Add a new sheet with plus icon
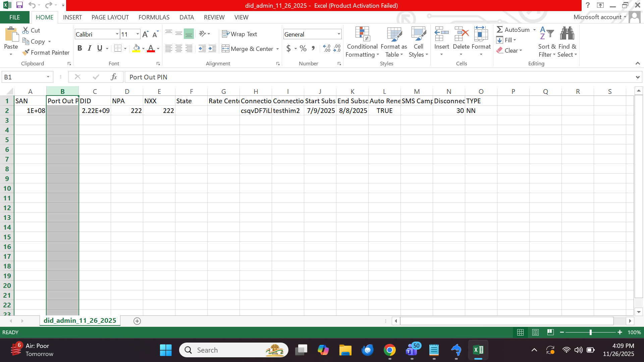Image resolution: width=644 pixels, height=362 pixels. click(x=137, y=321)
